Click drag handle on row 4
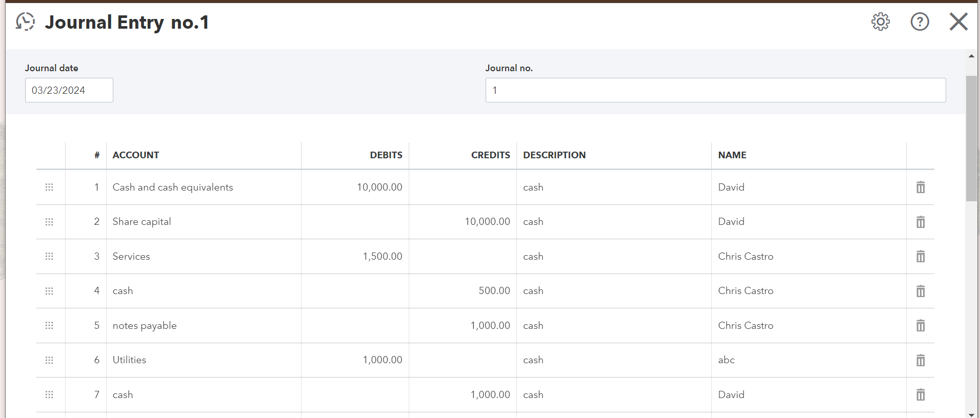 [49, 291]
